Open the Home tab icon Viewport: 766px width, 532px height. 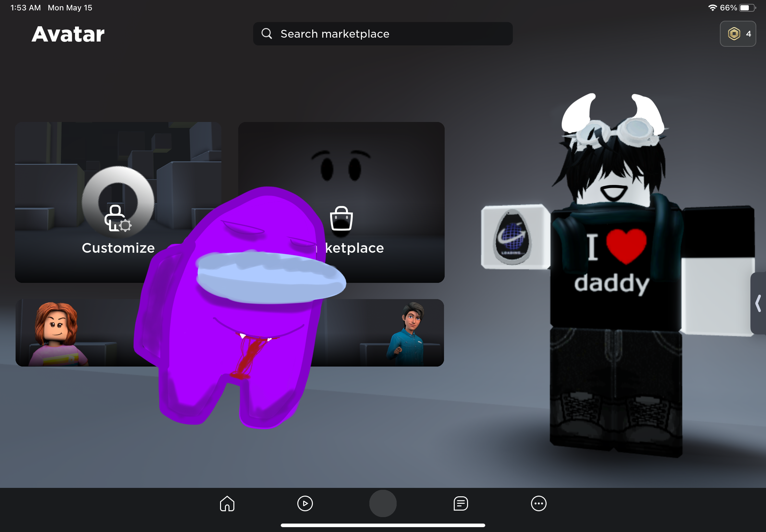click(x=227, y=503)
